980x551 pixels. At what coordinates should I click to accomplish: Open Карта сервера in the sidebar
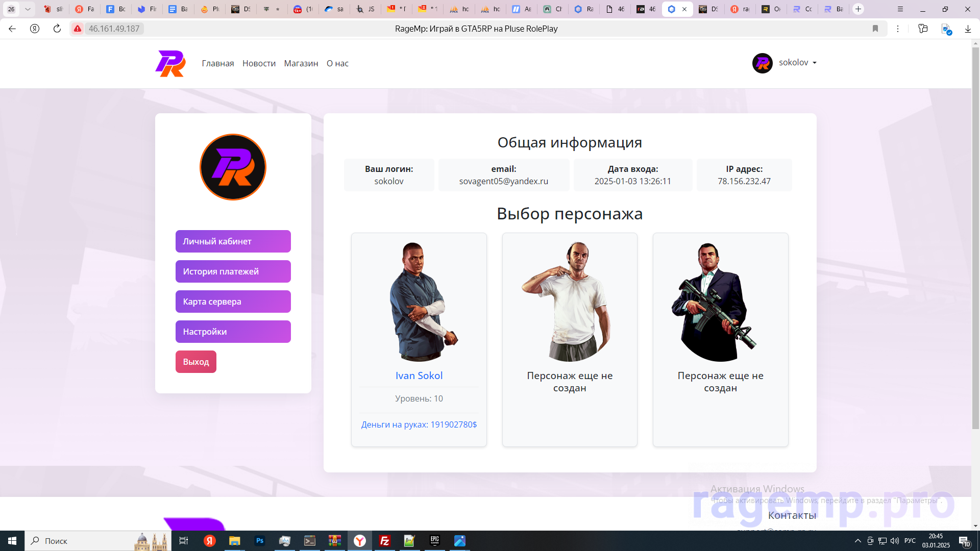point(233,302)
